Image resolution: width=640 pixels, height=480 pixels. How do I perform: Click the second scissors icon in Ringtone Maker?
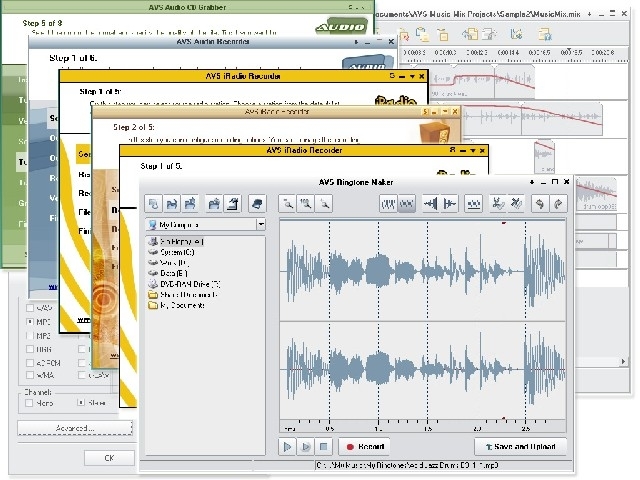516,203
